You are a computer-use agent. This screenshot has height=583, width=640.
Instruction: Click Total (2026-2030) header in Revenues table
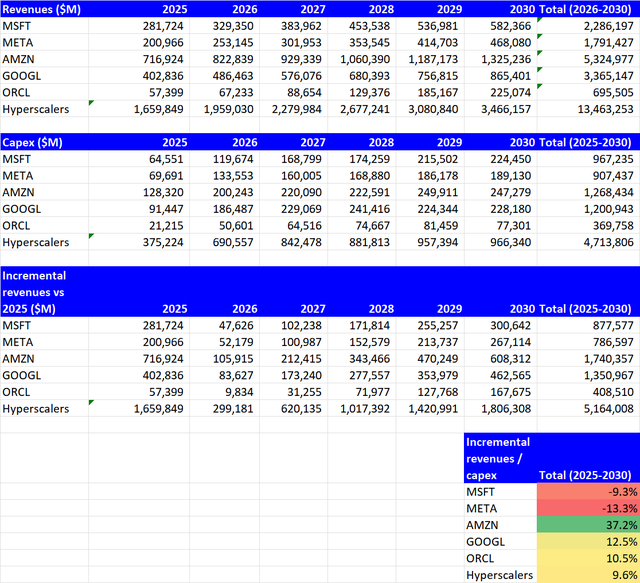[x=588, y=9]
